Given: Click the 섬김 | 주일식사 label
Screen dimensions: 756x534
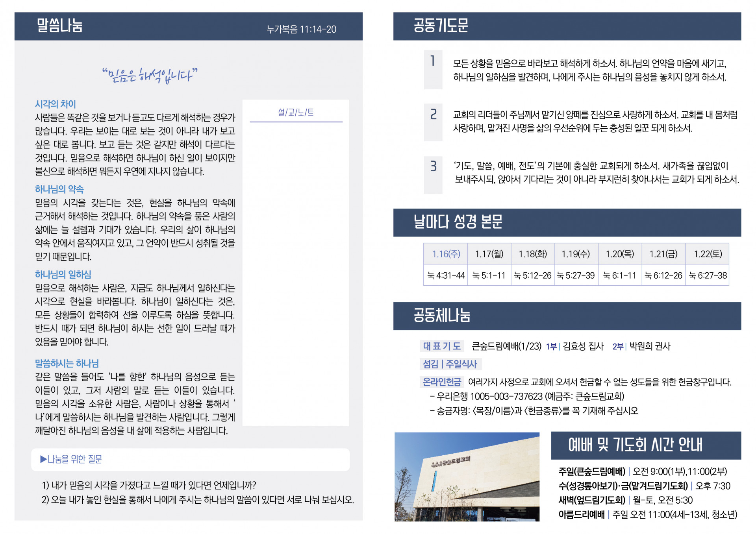Looking at the screenshot, I should pyautogui.click(x=450, y=364).
